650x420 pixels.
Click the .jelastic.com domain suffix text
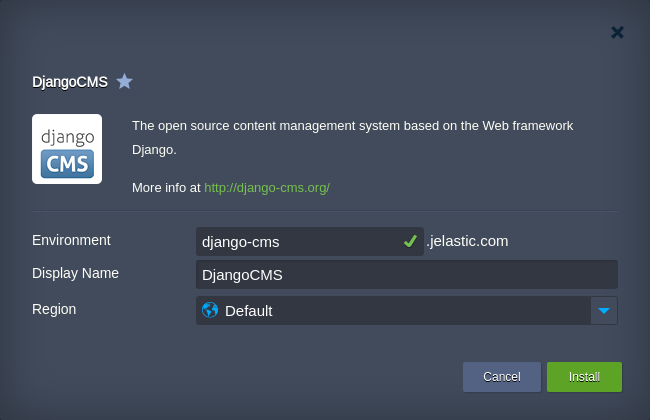point(468,241)
